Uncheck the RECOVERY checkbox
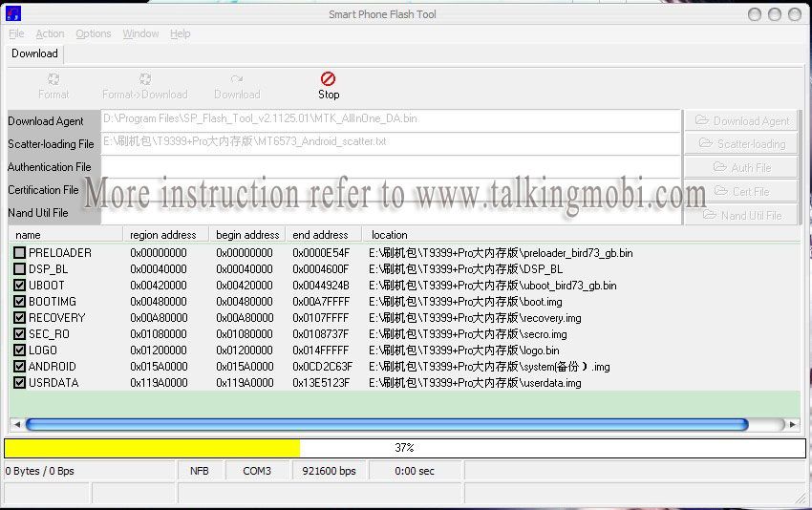The width and height of the screenshot is (812, 510). click(20, 317)
